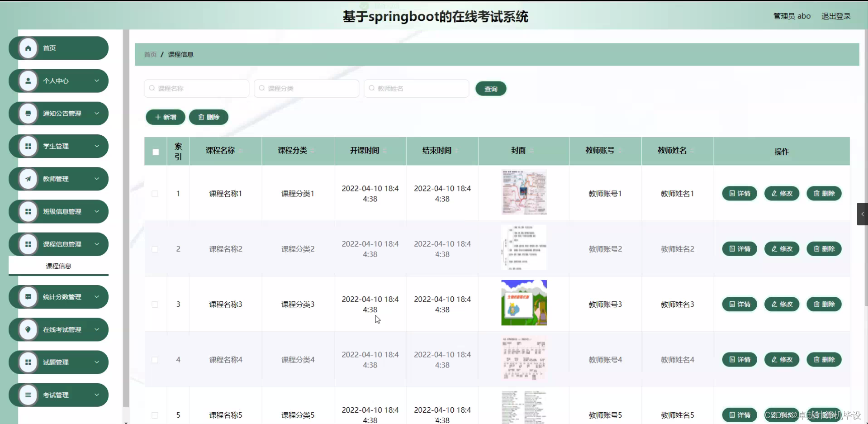Viewport: 868px width, 424px height.
Task: Click the home icon in sidebar
Action: tap(28, 48)
